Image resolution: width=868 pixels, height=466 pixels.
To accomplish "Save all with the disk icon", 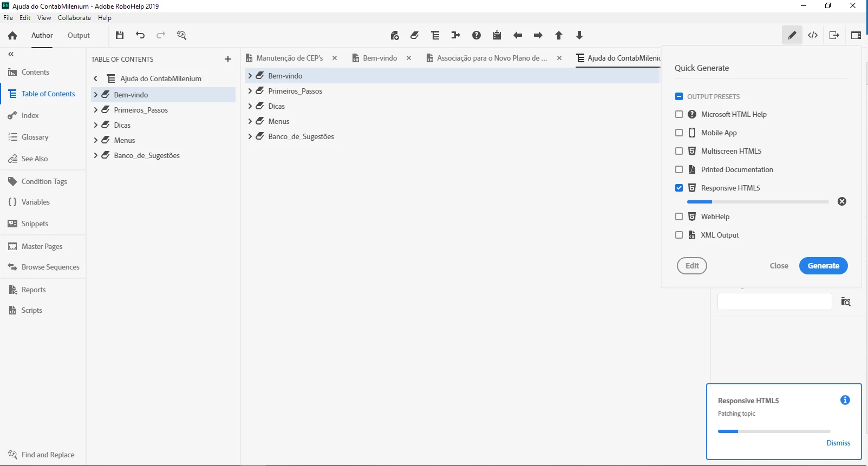I will [120, 35].
